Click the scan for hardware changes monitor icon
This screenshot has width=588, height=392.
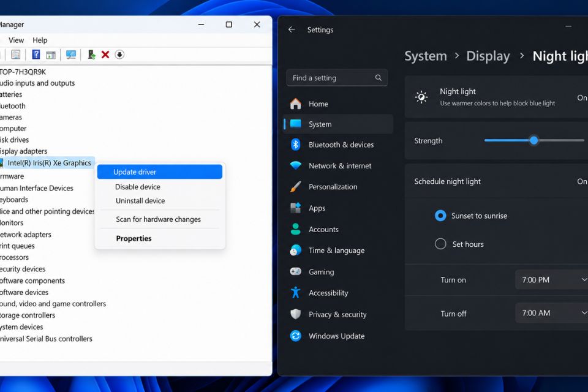tap(71, 55)
